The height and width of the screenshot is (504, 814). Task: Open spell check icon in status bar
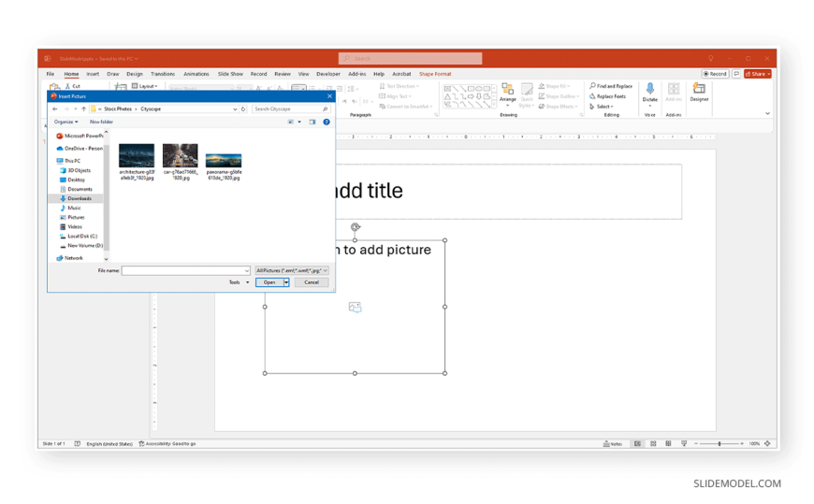pos(78,444)
